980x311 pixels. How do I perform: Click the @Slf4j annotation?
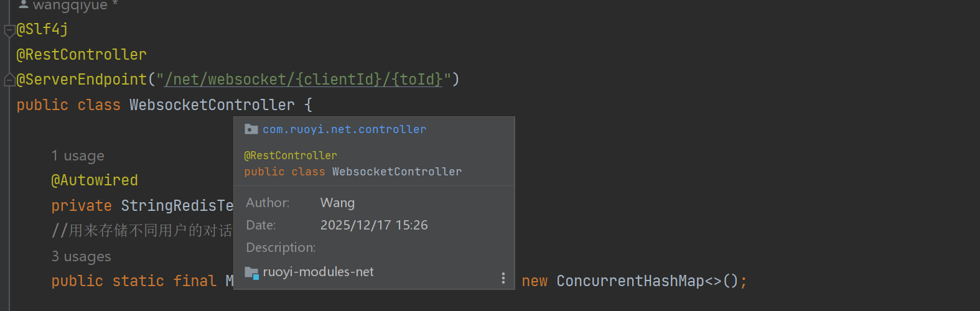click(42, 29)
